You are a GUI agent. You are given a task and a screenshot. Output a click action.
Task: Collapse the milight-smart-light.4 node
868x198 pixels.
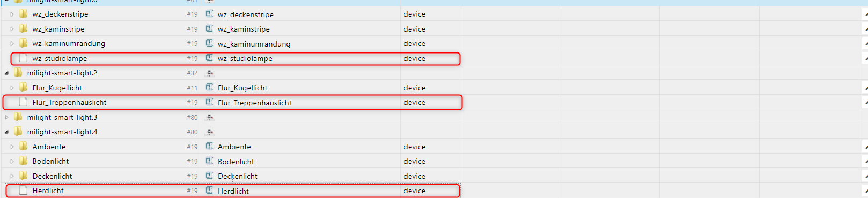tap(6, 132)
